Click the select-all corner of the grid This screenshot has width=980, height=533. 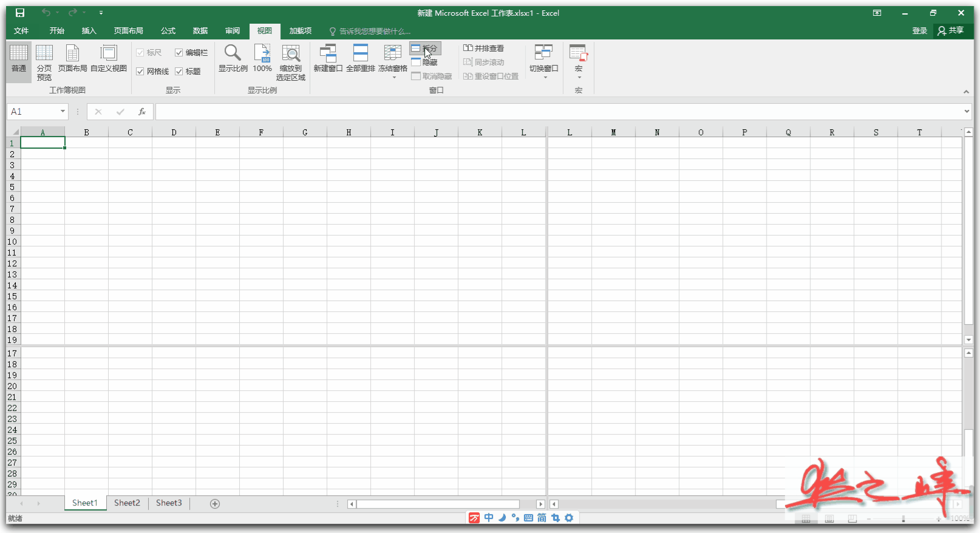13,132
